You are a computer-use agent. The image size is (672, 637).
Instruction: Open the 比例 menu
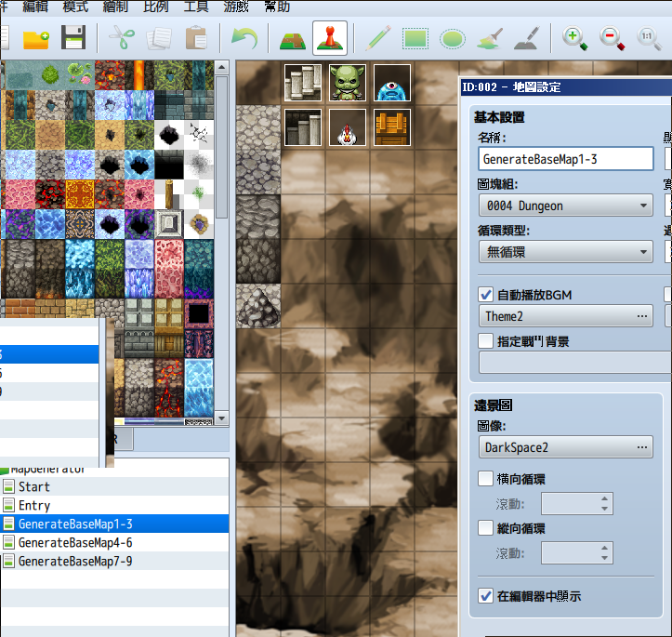tap(155, 7)
